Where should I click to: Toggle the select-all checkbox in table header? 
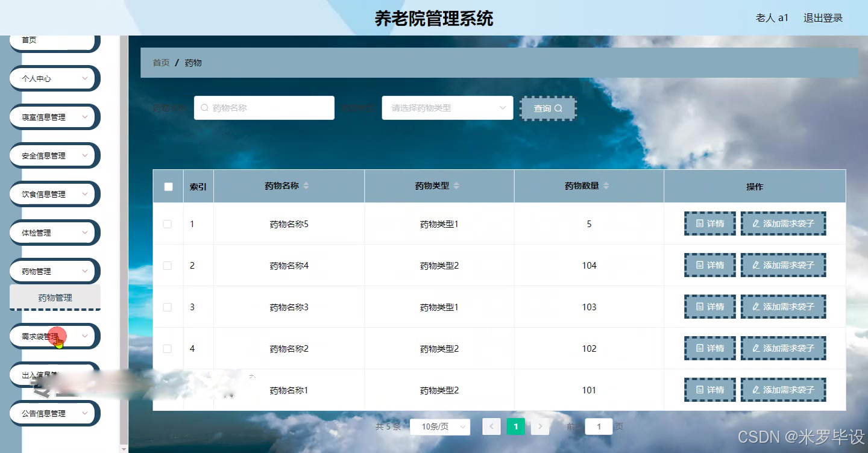(x=168, y=186)
